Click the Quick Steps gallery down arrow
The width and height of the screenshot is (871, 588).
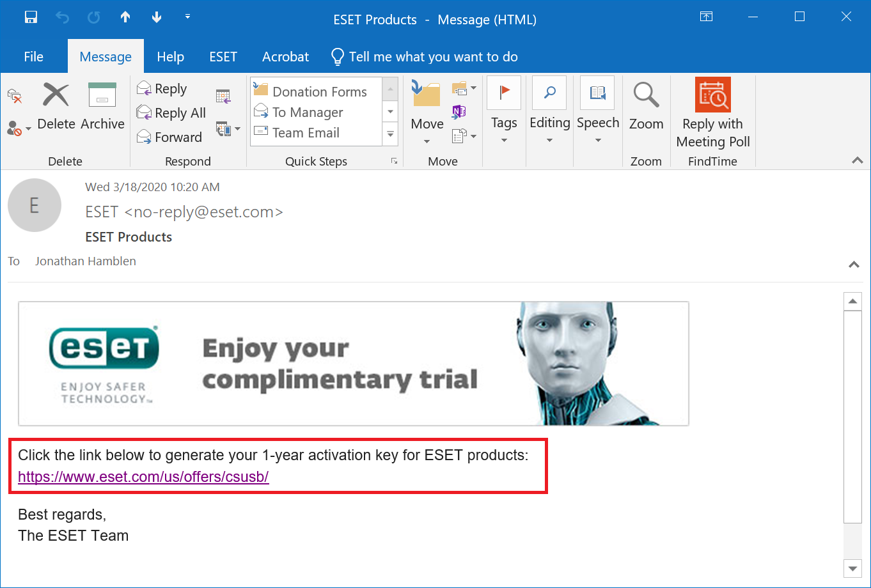390,112
